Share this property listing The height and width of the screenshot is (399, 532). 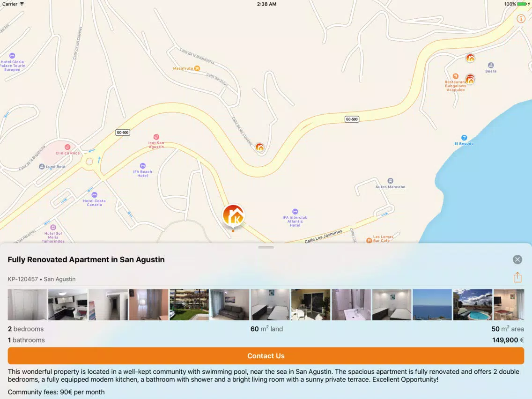517,277
